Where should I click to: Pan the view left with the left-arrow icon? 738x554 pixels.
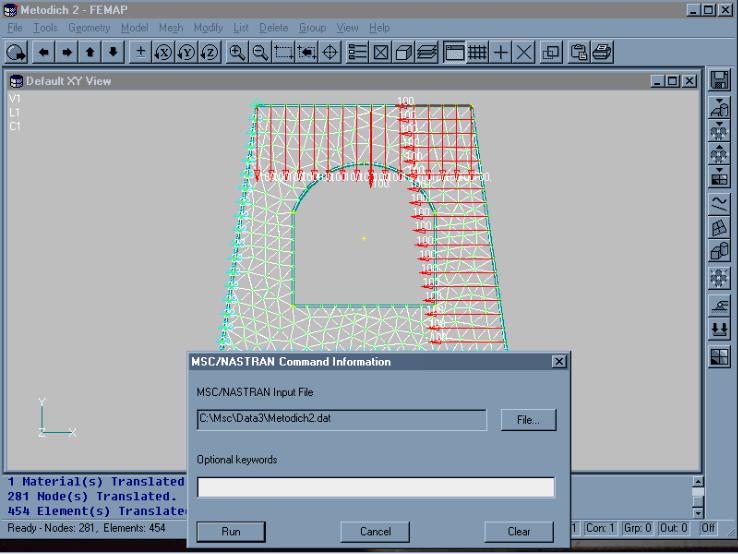click(44, 52)
